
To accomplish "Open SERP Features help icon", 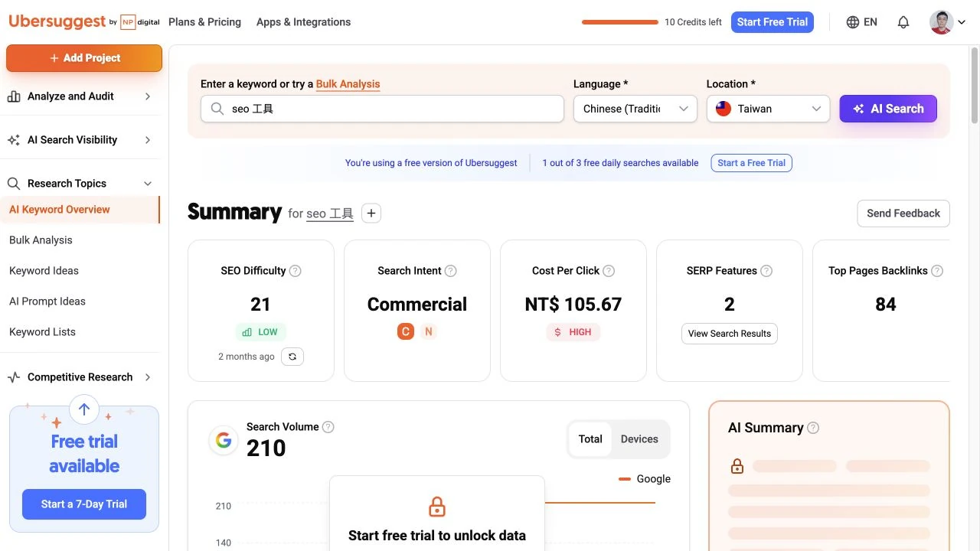I will pyautogui.click(x=766, y=271).
